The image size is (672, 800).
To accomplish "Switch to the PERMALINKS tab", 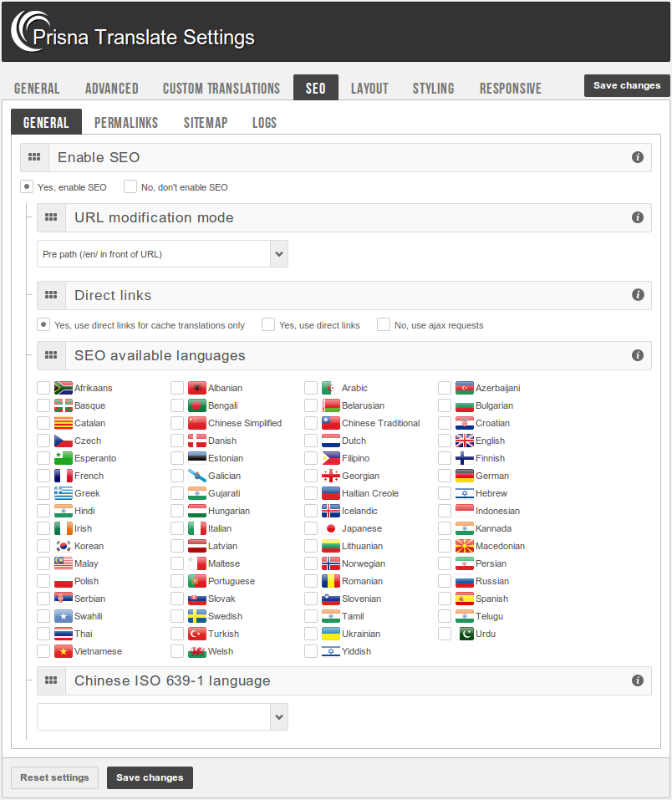I will point(126,122).
